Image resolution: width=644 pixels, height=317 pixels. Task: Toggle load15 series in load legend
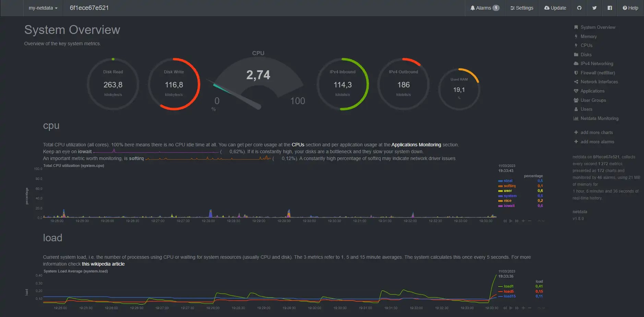[x=509, y=296]
